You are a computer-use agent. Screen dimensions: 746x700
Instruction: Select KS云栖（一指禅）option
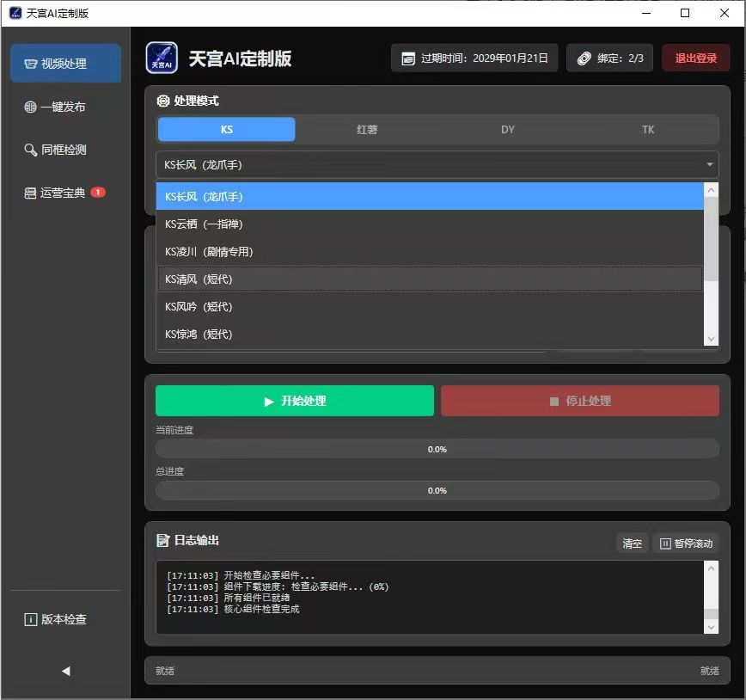pyautogui.click(x=430, y=224)
